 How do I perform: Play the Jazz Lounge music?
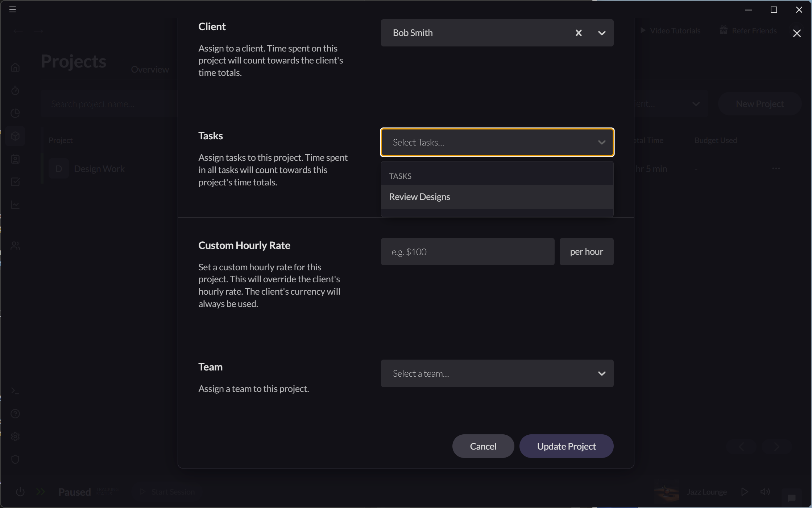[744, 492]
